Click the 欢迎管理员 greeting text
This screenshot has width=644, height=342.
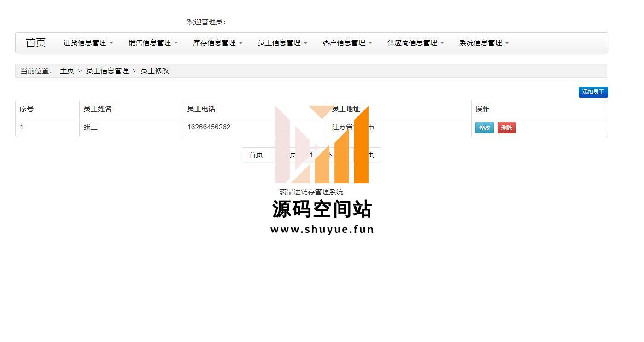tap(206, 22)
